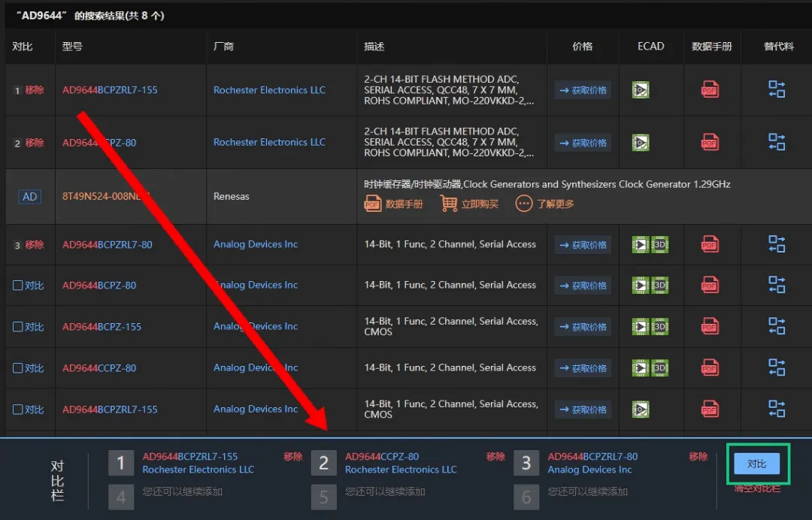Screen dimensions: 812x520
Task: Open the Renesas ad 数据手册 PDF icon
Action: (x=372, y=204)
